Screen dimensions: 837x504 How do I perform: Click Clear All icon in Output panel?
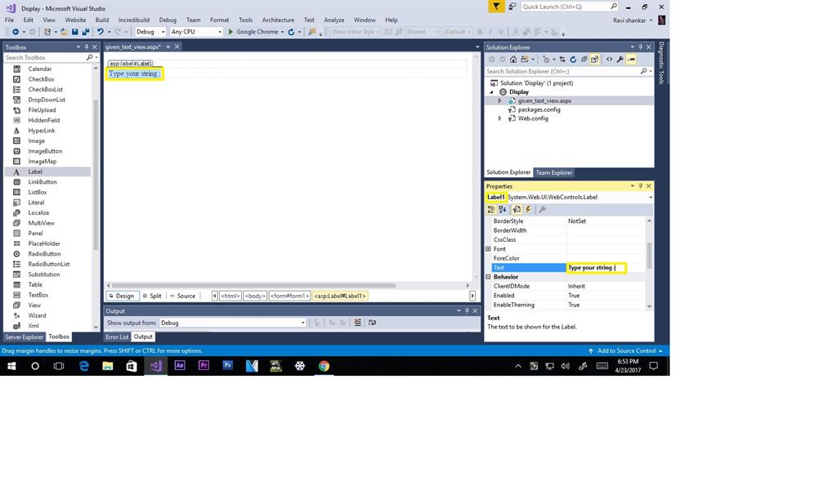(x=358, y=323)
